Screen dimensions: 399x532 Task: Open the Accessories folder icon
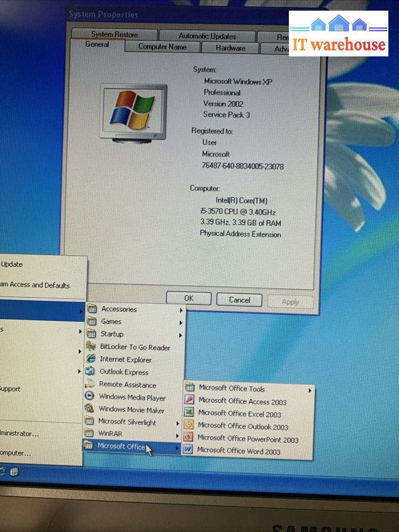92,309
